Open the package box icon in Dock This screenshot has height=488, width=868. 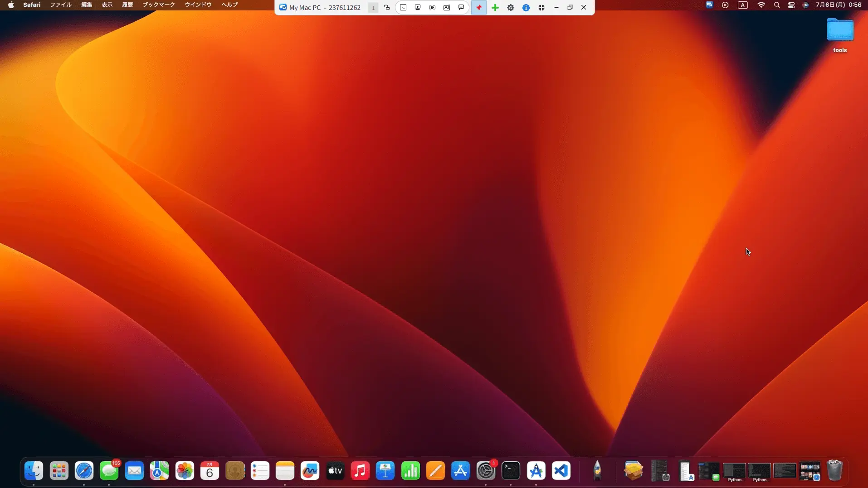pos(634,471)
